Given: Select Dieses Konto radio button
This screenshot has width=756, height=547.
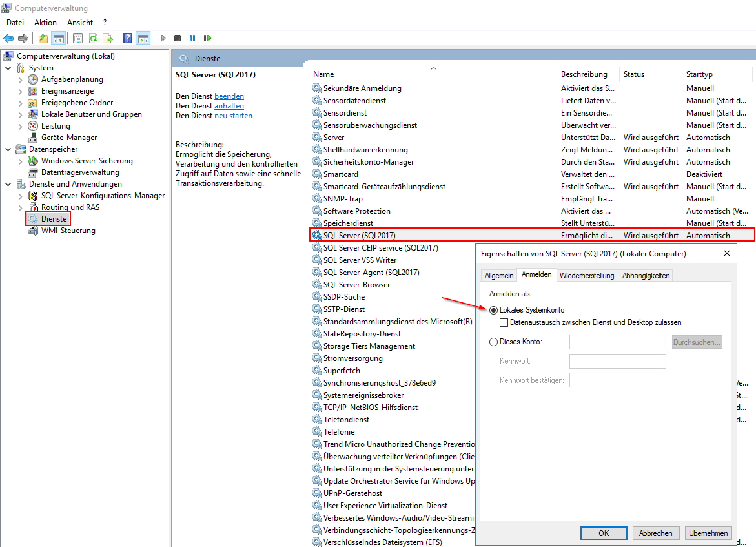Looking at the screenshot, I should (493, 342).
